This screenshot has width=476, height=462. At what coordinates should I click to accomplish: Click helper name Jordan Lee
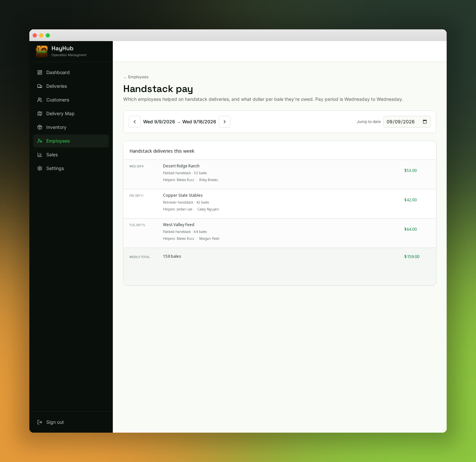(185, 209)
